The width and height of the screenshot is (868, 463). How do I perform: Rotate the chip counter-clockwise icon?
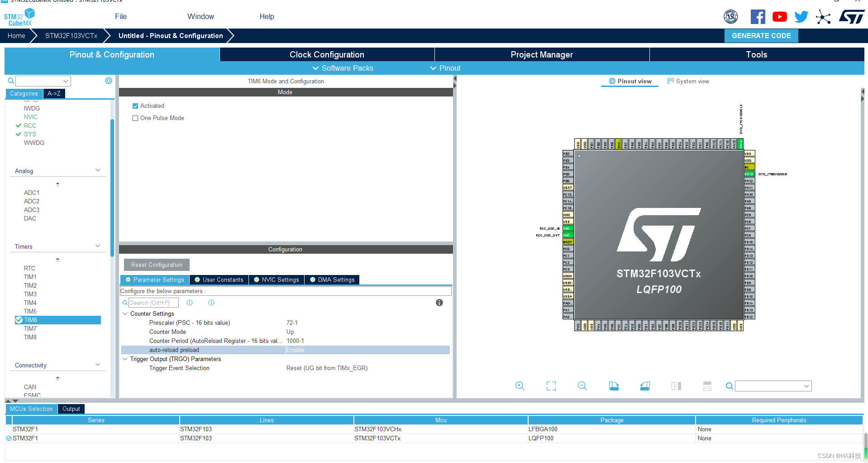coord(645,386)
